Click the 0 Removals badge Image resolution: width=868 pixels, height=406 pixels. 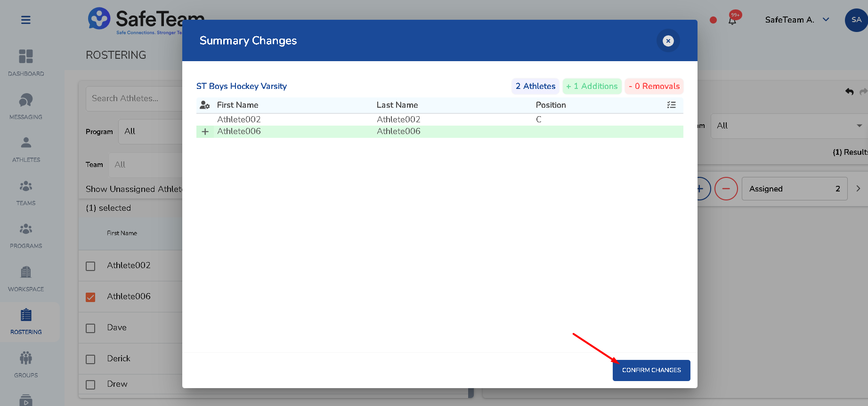coord(654,86)
